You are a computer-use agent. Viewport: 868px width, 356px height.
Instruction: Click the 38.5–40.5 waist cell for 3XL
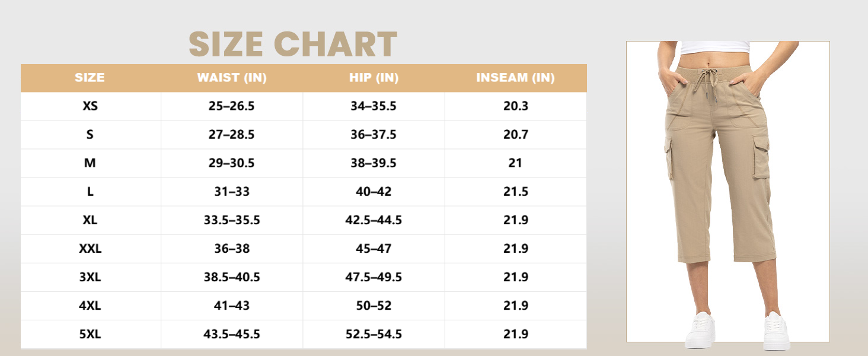(232, 277)
